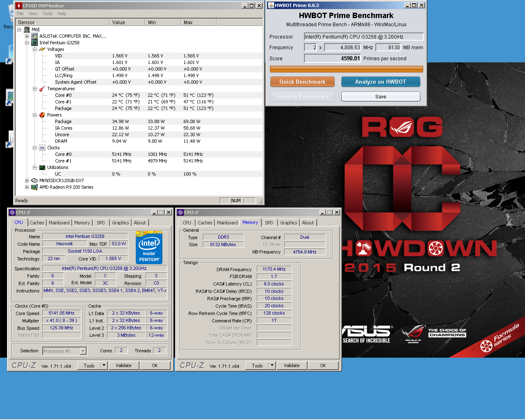Click the DRAM Frequency value 1170.4 MHz
The width and height of the screenshot is (525, 420).
(x=274, y=269)
